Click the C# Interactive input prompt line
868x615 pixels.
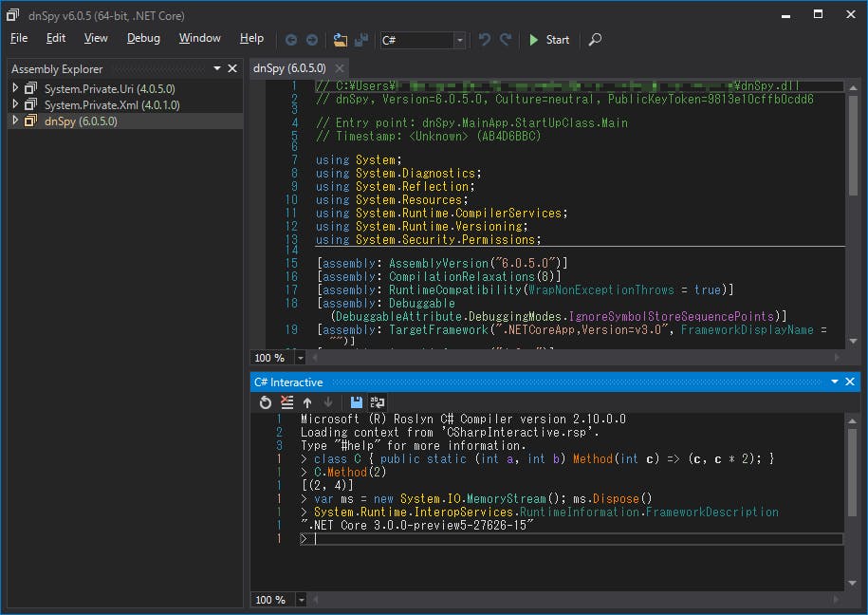571,538
